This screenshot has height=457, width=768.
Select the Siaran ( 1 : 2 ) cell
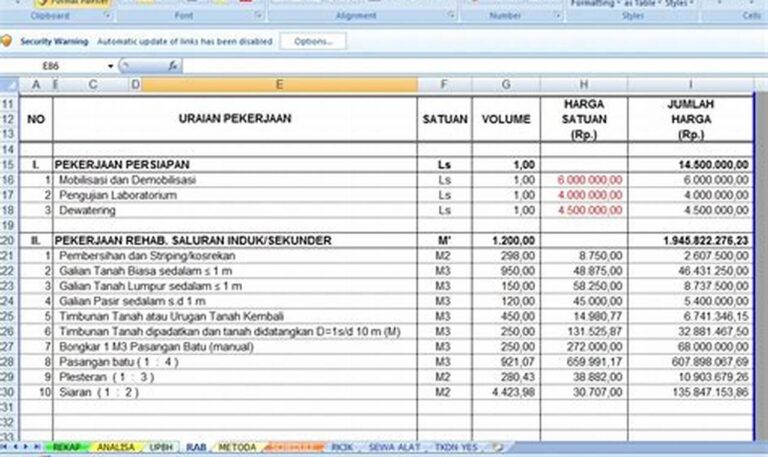pyautogui.click(x=235, y=392)
